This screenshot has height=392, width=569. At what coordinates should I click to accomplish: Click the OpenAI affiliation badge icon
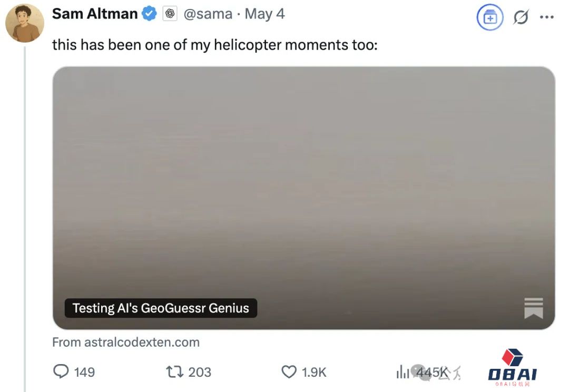click(170, 14)
